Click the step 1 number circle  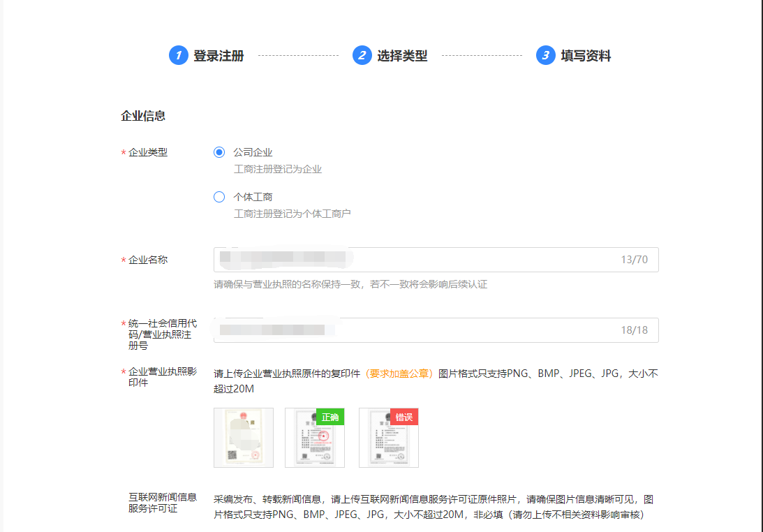coord(179,56)
